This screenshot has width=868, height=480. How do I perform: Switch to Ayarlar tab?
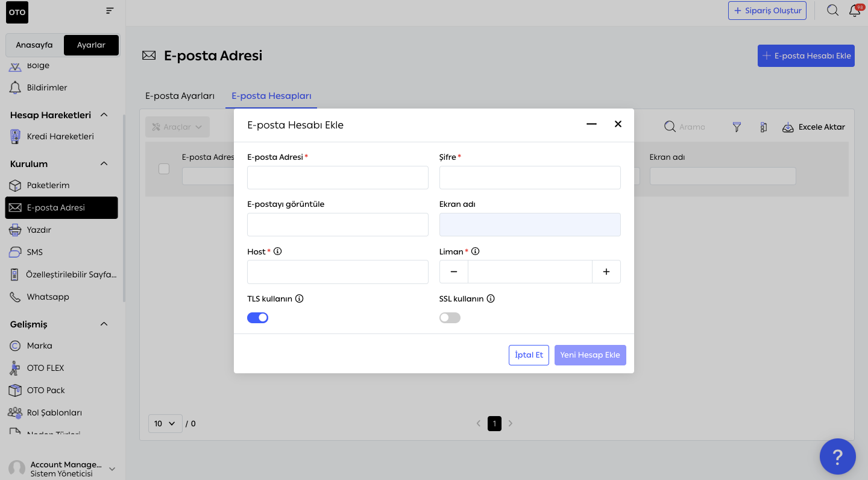click(91, 45)
